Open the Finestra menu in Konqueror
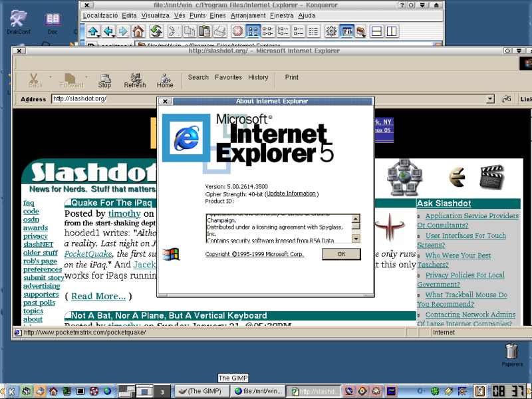This screenshot has width=532, height=399. pos(282,15)
